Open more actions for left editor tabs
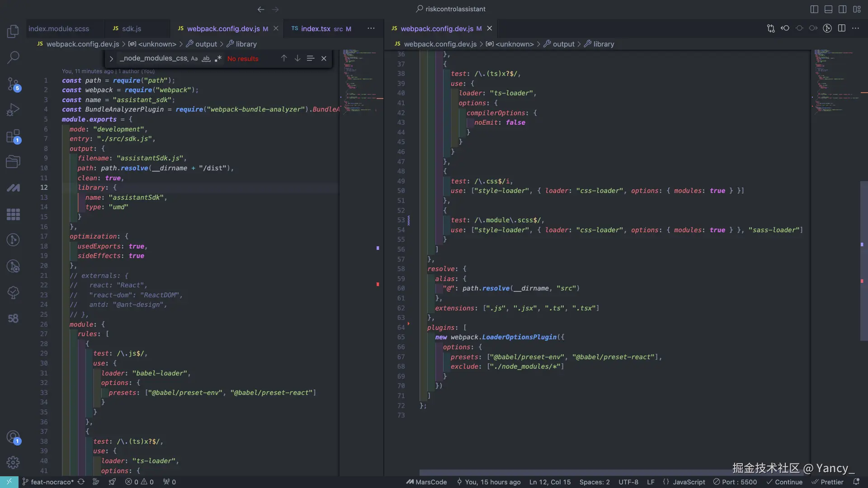Viewport: 868px width, 488px height. point(371,28)
